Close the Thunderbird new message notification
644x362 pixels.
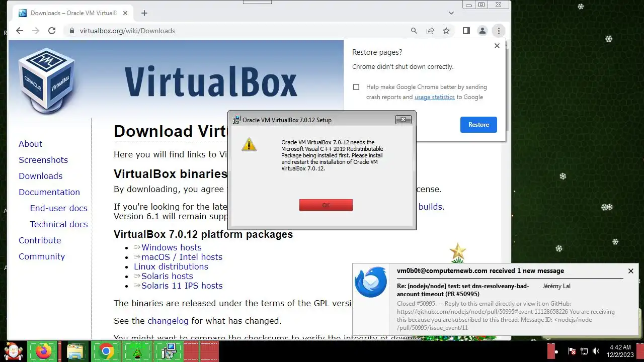[x=631, y=271]
